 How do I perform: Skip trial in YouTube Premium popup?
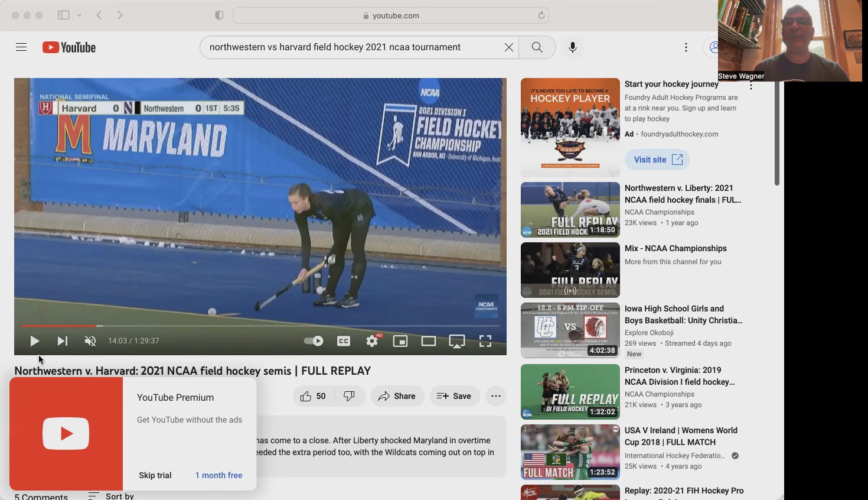click(155, 475)
